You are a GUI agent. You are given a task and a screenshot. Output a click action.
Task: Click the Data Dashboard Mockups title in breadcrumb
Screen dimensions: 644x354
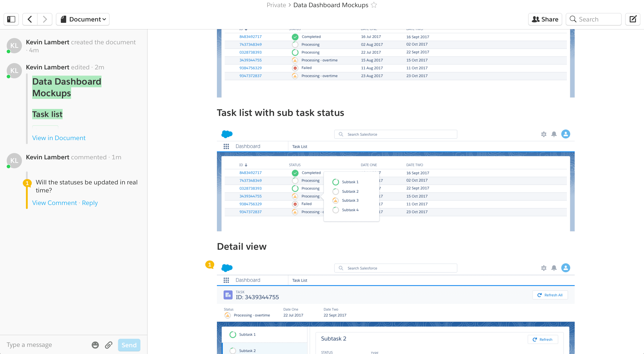[330, 5]
